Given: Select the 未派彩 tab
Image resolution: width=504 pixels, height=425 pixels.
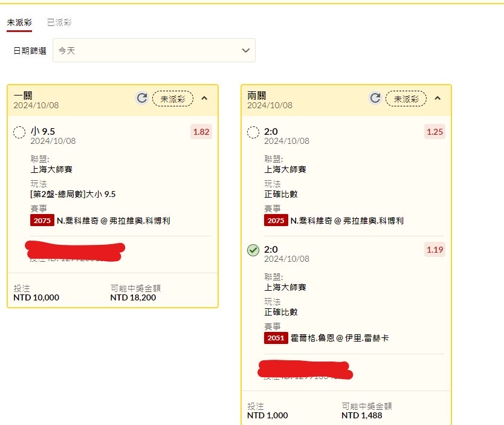Looking at the screenshot, I should click(x=19, y=22).
